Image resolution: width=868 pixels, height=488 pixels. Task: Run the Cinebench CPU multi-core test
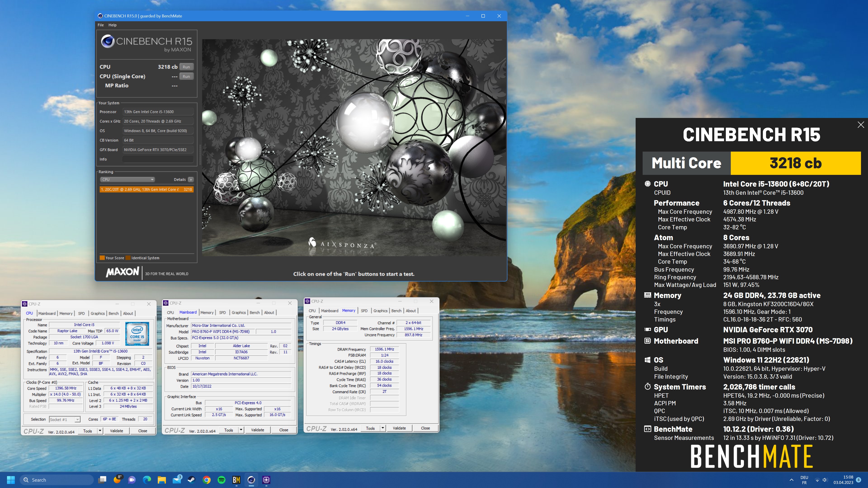[186, 67]
